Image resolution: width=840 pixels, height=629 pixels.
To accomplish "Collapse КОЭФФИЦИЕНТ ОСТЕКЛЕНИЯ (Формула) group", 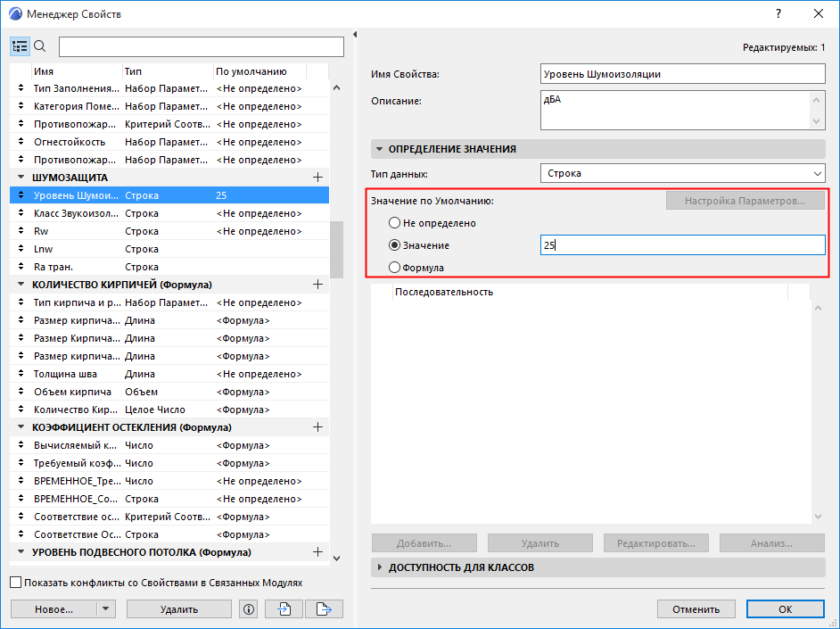I will (x=21, y=427).
